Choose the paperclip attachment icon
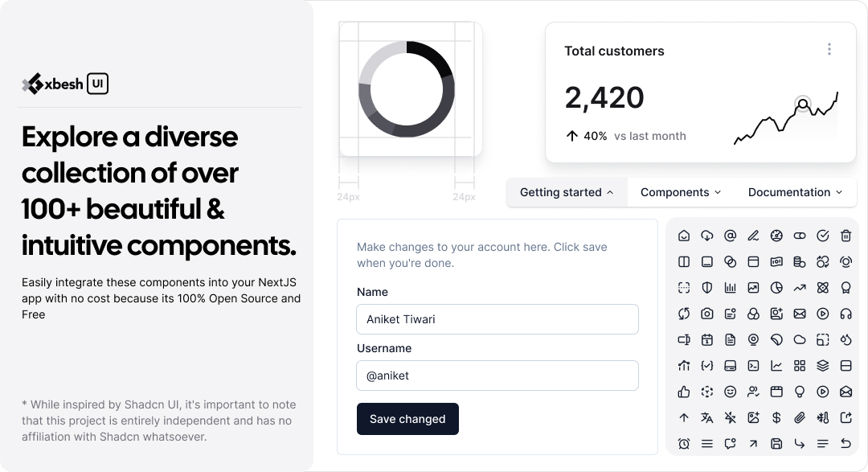This screenshot has height=472, width=868. 800,417
